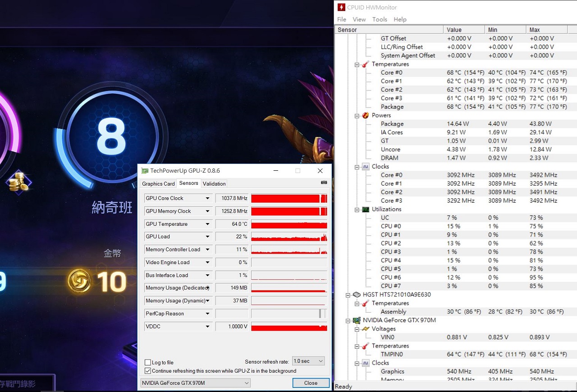Viewport: 577px width, 392px height.
Task: Click the thermometer icon above the Core #0 row
Action: pyautogui.click(x=366, y=64)
